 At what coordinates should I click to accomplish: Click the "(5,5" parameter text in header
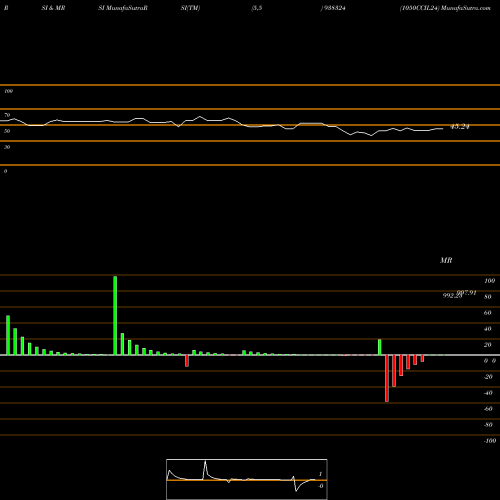point(257,8)
